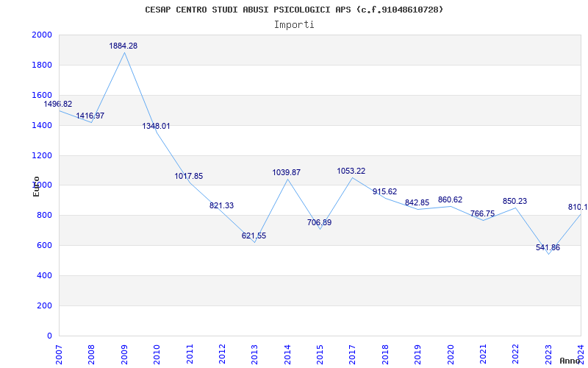
Task: Click the 2023 x-axis year label
Action: point(548,354)
